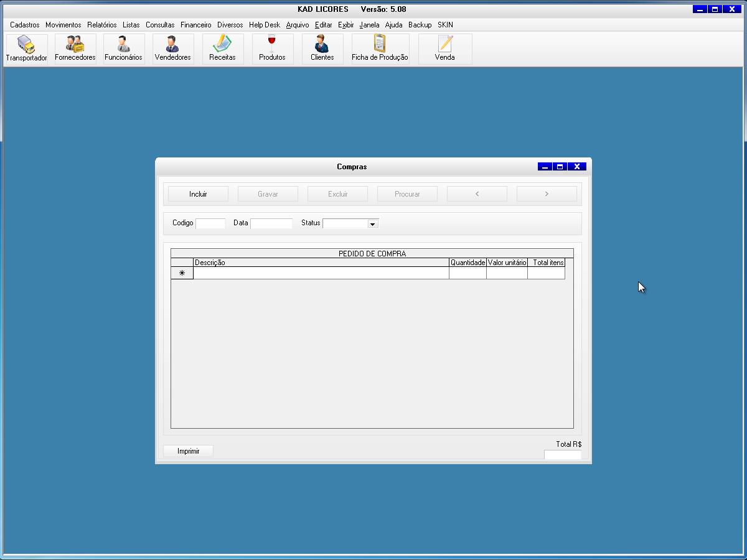This screenshot has height=560, width=747.
Task: Open the Financeiro menu
Action: pyautogui.click(x=195, y=25)
